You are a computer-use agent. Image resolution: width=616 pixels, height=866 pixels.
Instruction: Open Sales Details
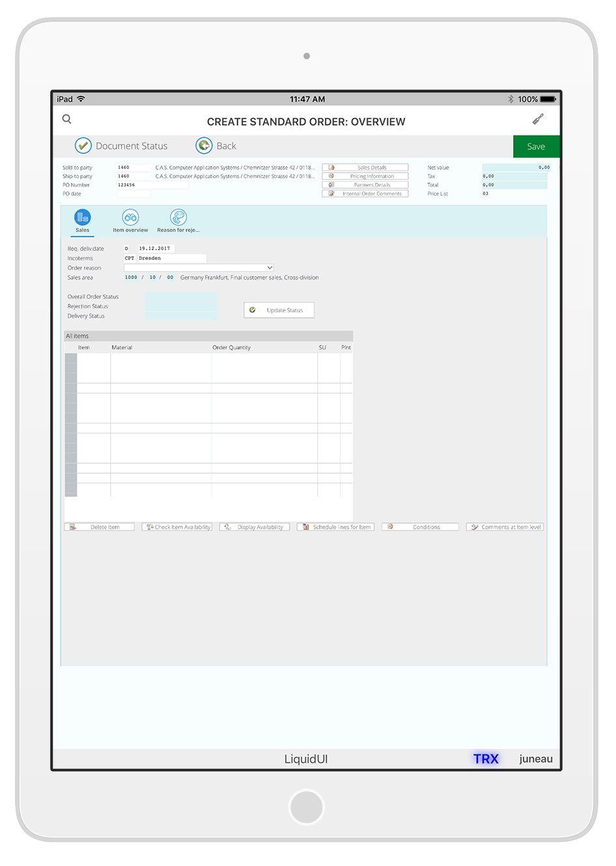click(365, 167)
